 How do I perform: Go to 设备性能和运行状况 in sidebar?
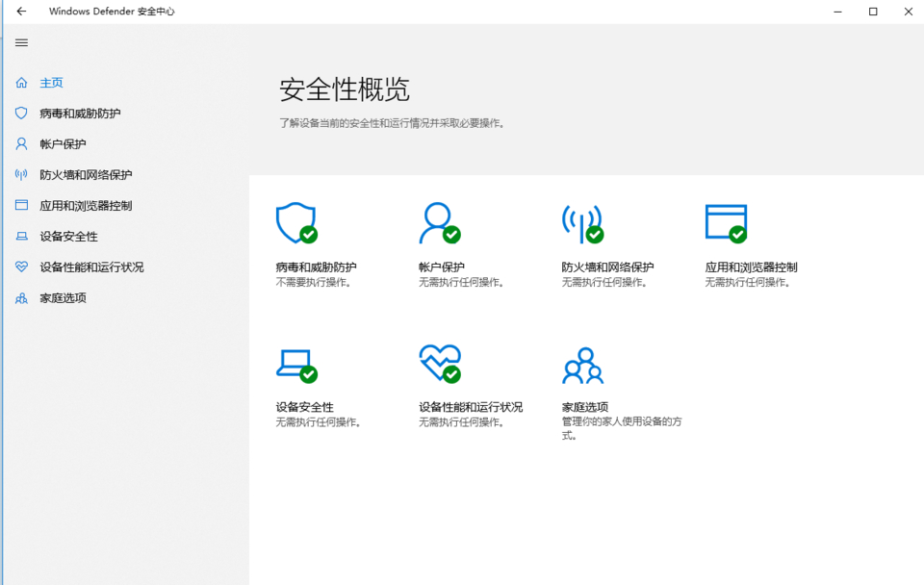pyautogui.click(x=92, y=267)
